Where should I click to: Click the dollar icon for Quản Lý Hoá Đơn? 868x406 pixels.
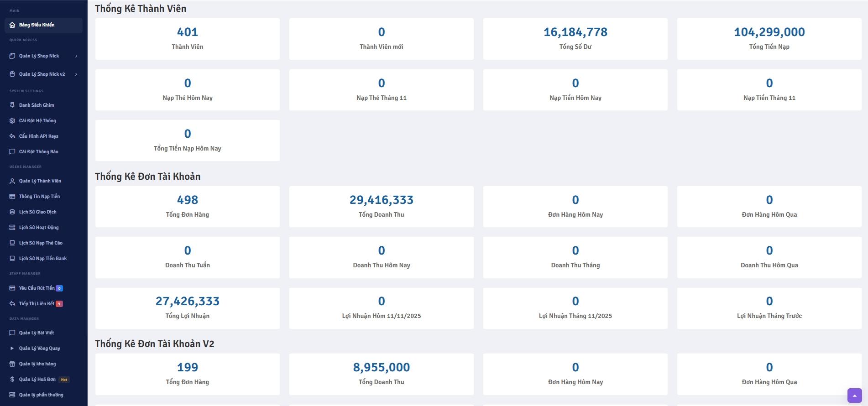click(x=12, y=380)
